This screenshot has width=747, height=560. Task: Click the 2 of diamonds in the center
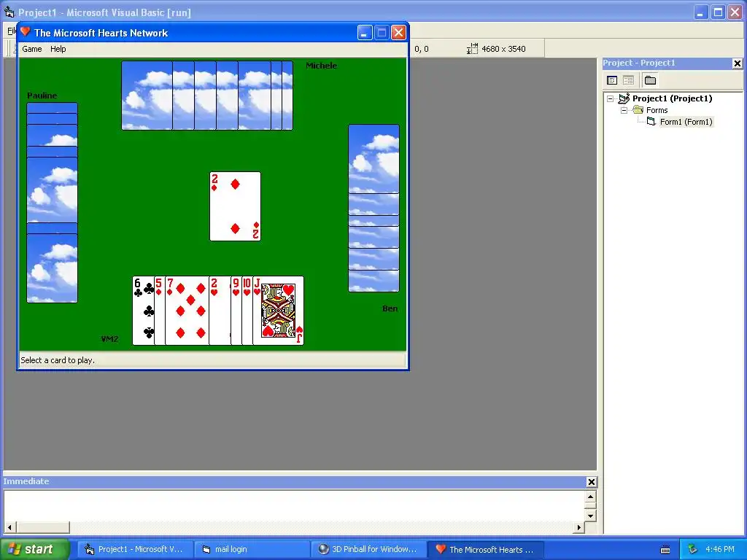click(236, 206)
